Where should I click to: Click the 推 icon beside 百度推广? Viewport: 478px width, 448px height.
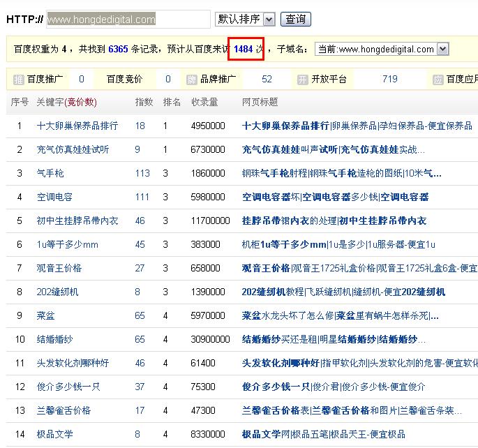(x=19, y=80)
